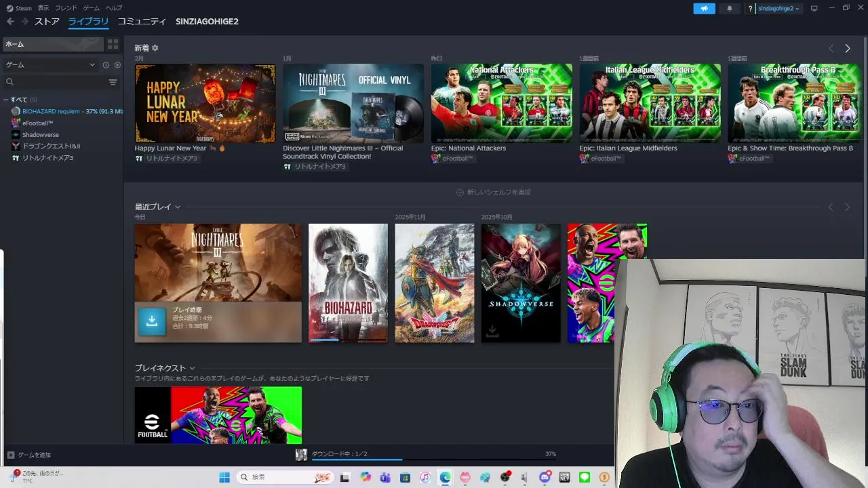Show previous items in 新着 shelf
This screenshot has width=868, height=488.
[x=831, y=48]
